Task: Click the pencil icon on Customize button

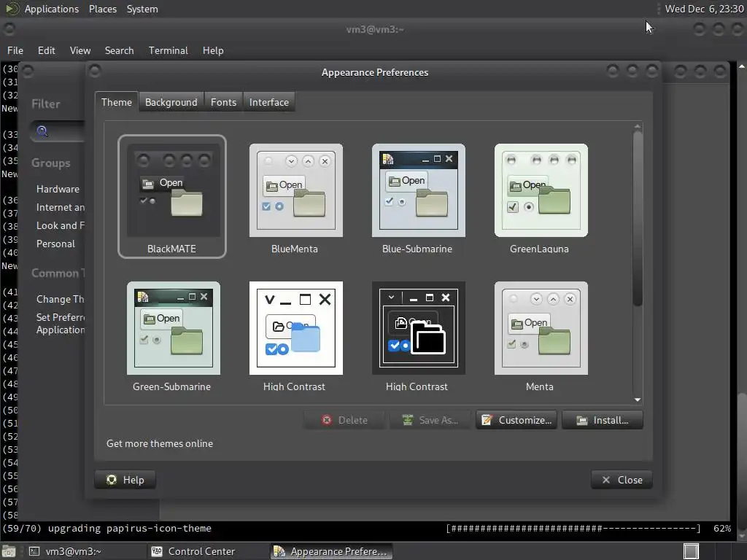Action: point(487,420)
